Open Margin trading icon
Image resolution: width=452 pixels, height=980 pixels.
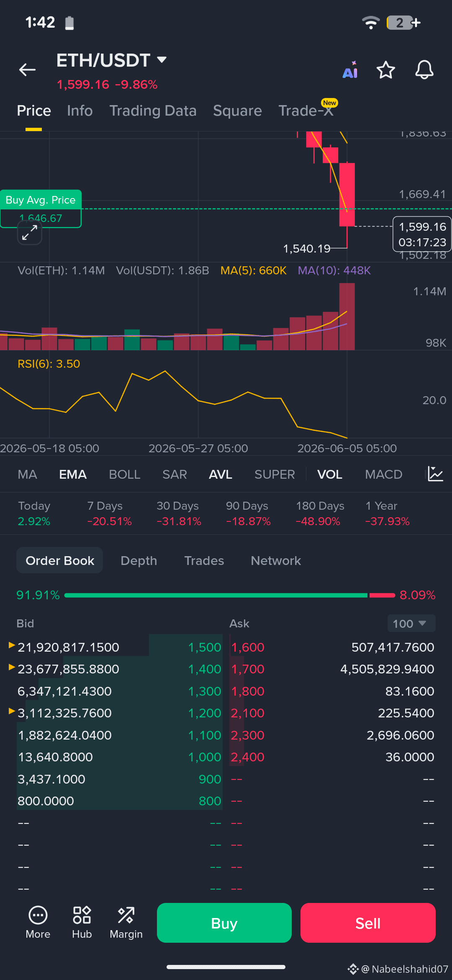click(x=126, y=923)
